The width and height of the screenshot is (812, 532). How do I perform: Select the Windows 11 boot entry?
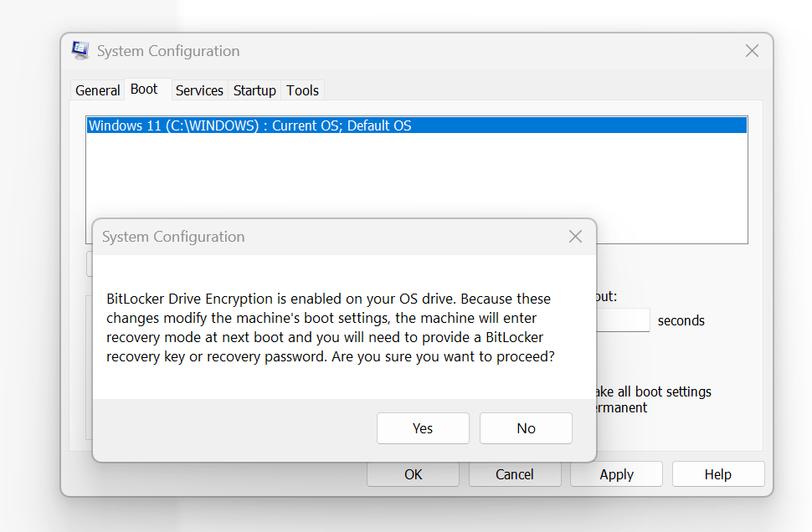pyautogui.click(x=417, y=125)
